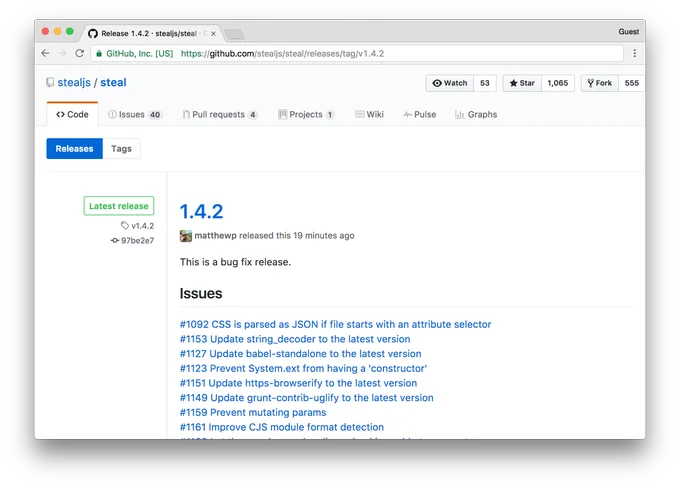
Task: Open the Issues tab
Action: [135, 115]
